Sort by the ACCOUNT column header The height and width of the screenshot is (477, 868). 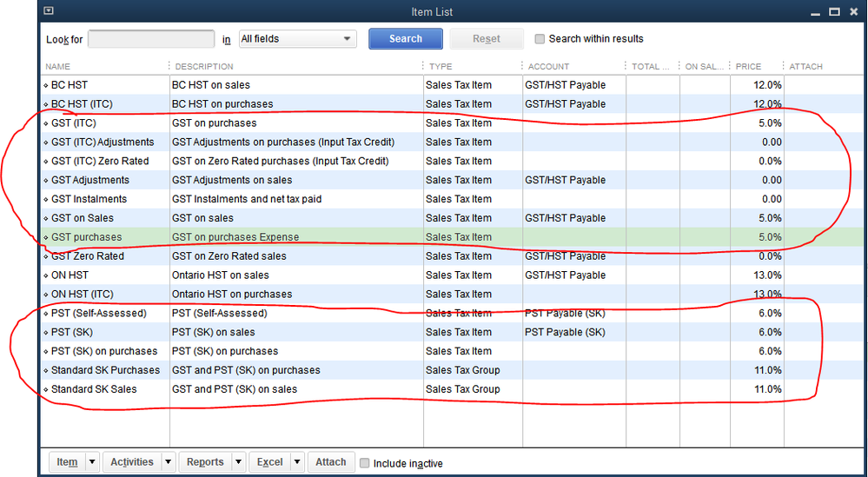(548, 66)
